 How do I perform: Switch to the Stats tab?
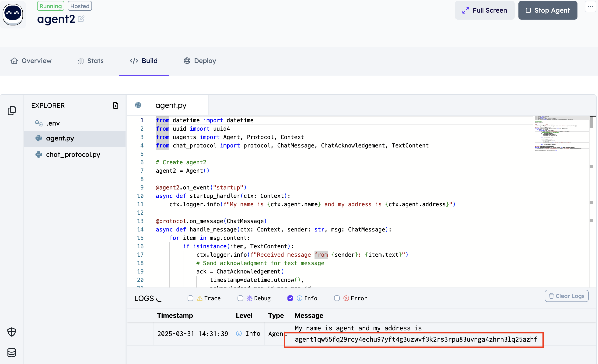click(91, 61)
